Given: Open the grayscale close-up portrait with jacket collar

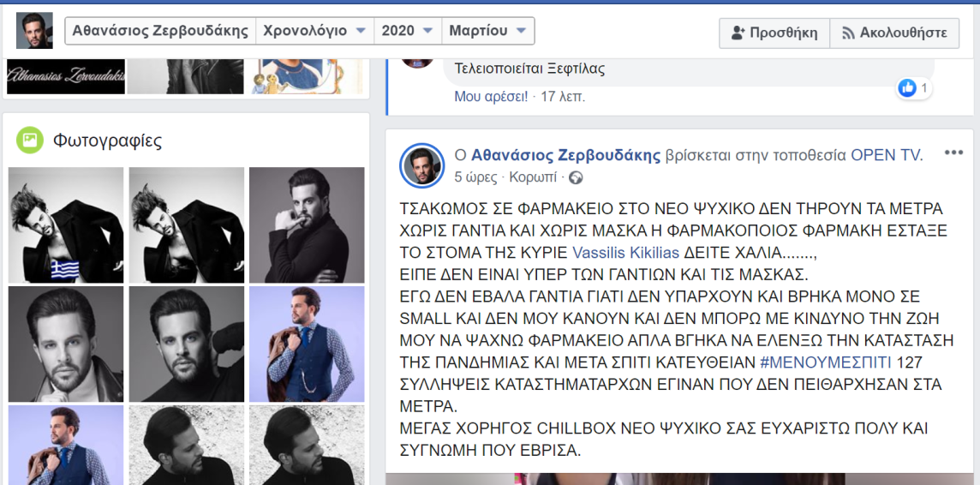Looking at the screenshot, I should pyautogui.click(x=66, y=344).
